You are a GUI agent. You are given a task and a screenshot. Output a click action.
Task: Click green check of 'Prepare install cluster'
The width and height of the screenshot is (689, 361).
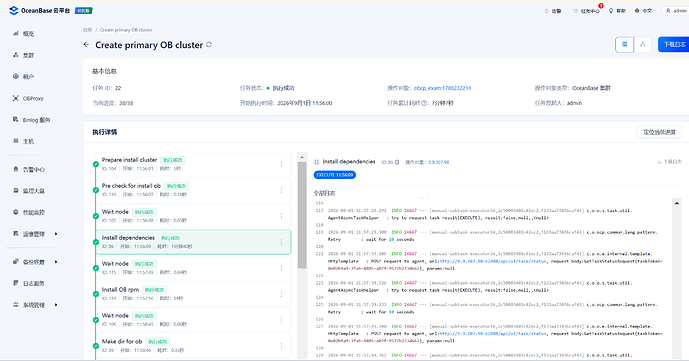pos(96,164)
